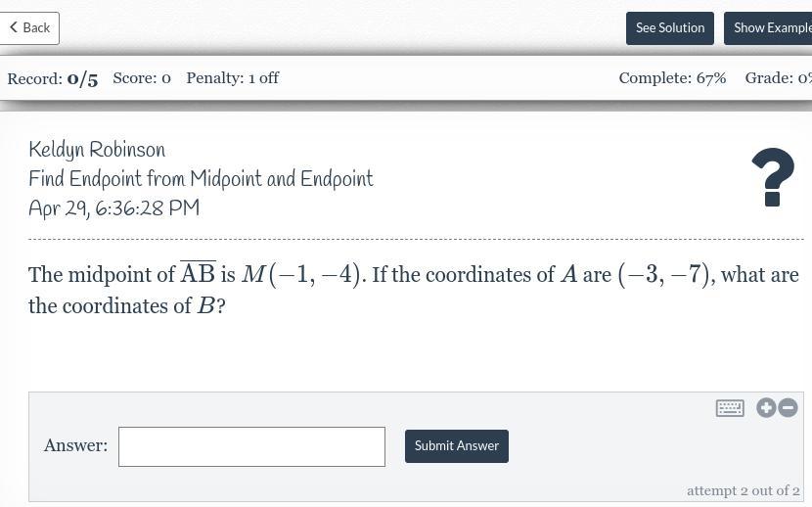Viewport: 812px width, 507px height.
Task: Click the minus icon to shrink
Action: [x=789, y=408]
